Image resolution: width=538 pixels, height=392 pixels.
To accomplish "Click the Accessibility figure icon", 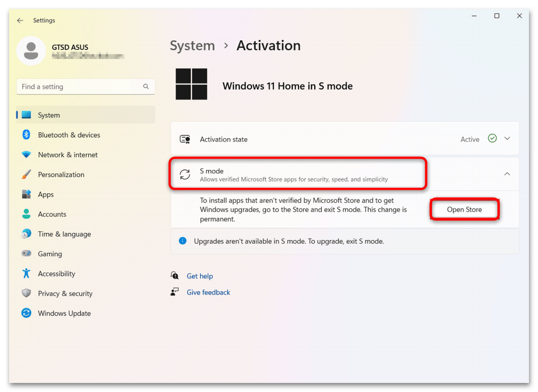I will (x=27, y=273).
